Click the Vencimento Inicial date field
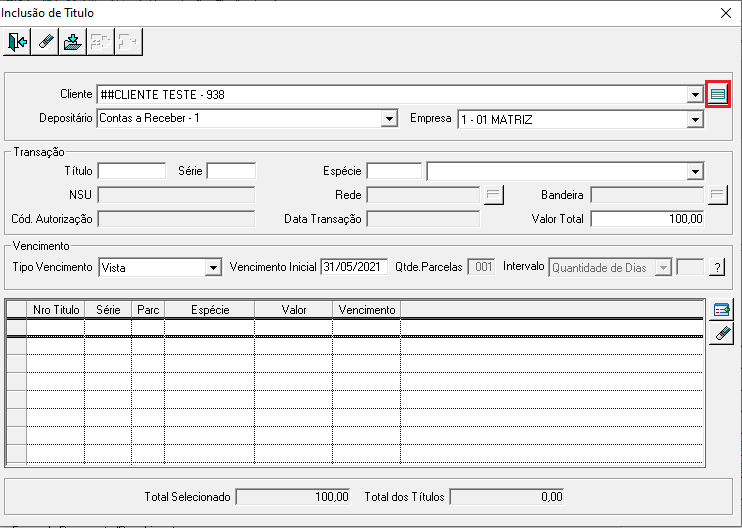The width and height of the screenshot is (742, 528). [x=354, y=267]
